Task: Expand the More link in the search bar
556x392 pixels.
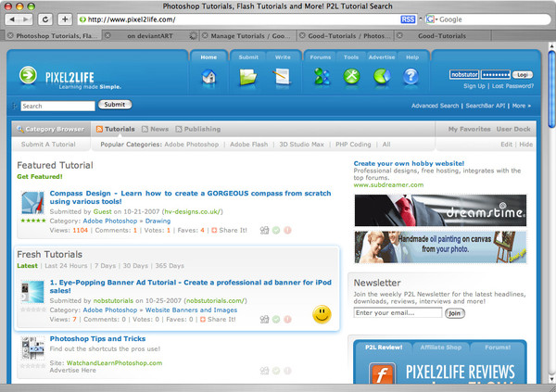Action: (x=521, y=106)
